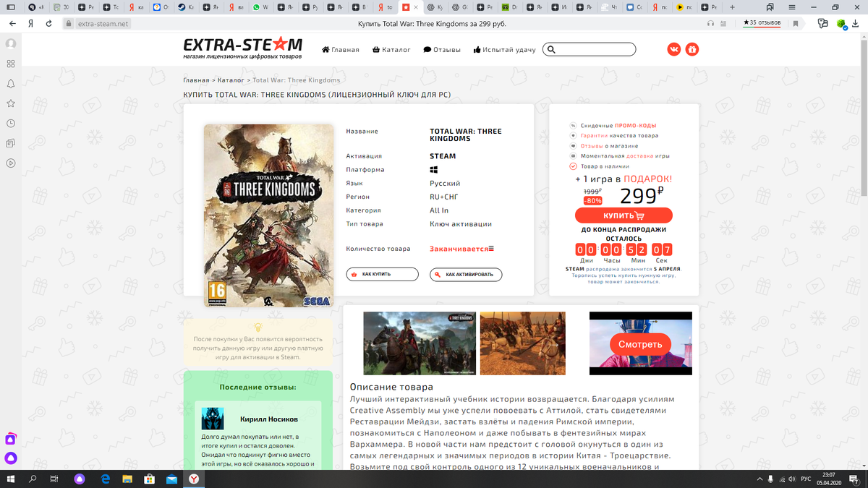This screenshot has width=868, height=488.
Task: Bookmark this page with the flag icon
Action: (x=796, y=23)
